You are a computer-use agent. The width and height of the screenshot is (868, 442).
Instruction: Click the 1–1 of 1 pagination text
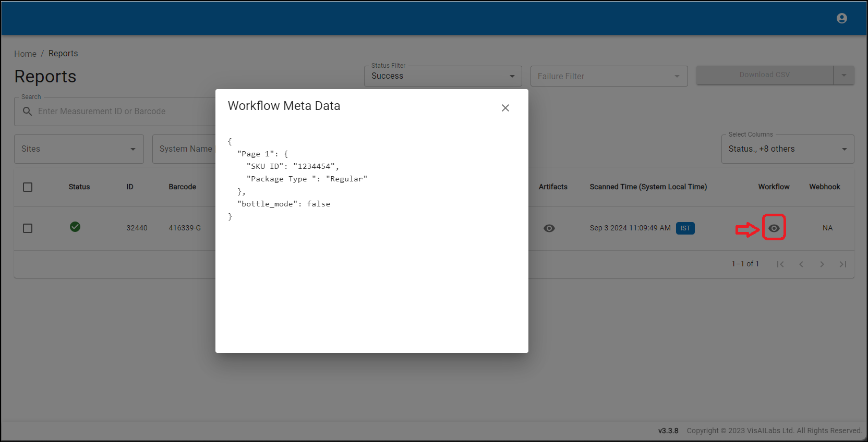pyautogui.click(x=745, y=264)
